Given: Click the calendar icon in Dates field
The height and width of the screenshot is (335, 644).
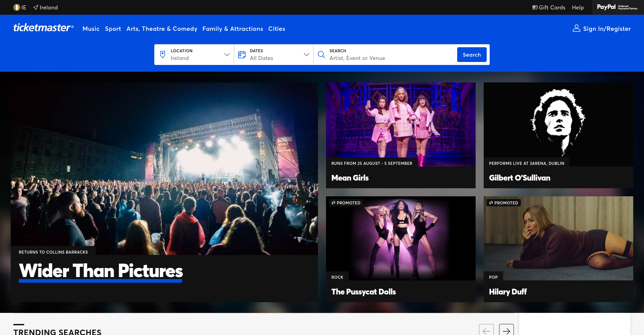Looking at the screenshot, I should tap(242, 55).
